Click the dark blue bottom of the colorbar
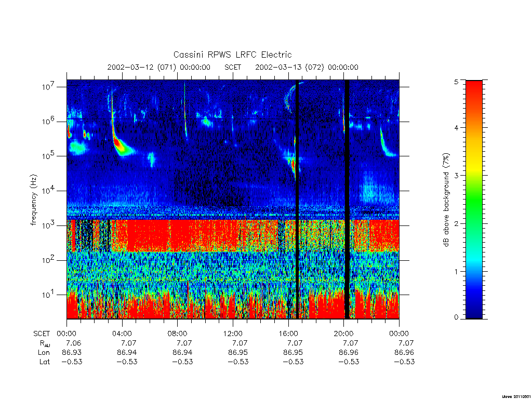 coord(474,311)
